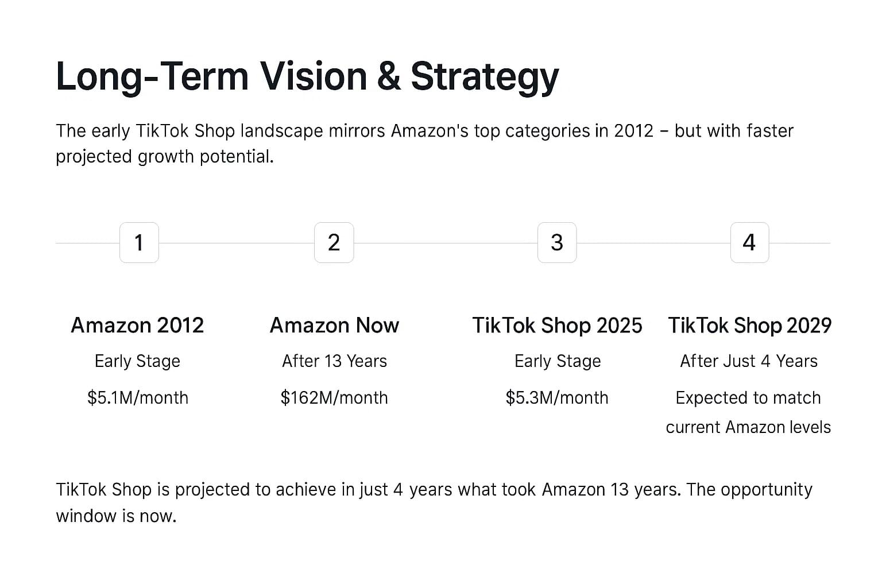Select "Expected to match current Amazon levels" text

(748, 412)
